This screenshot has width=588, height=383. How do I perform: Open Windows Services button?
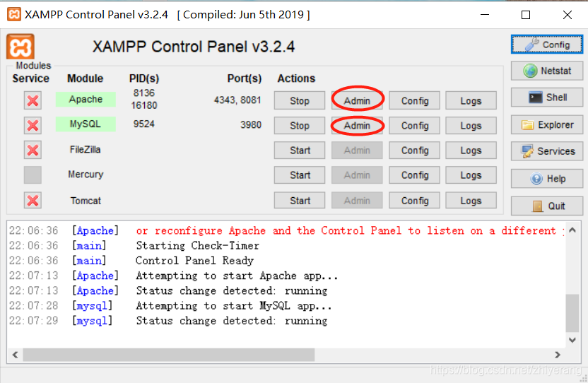point(547,151)
